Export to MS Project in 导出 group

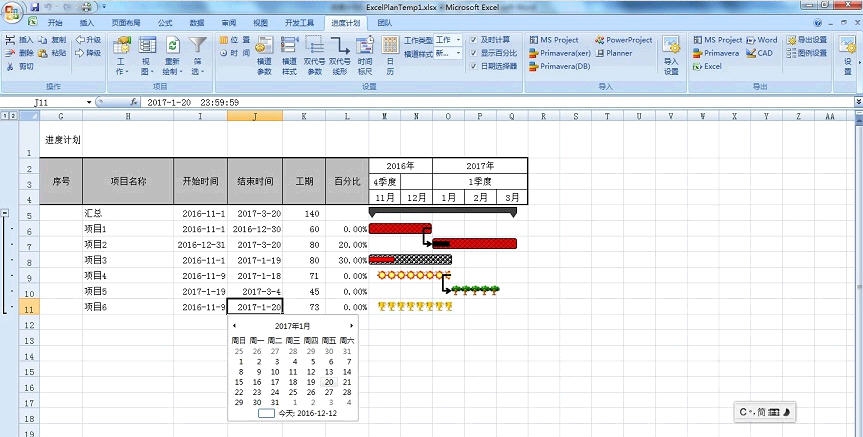pyautogui.click(x=718, y=40)
